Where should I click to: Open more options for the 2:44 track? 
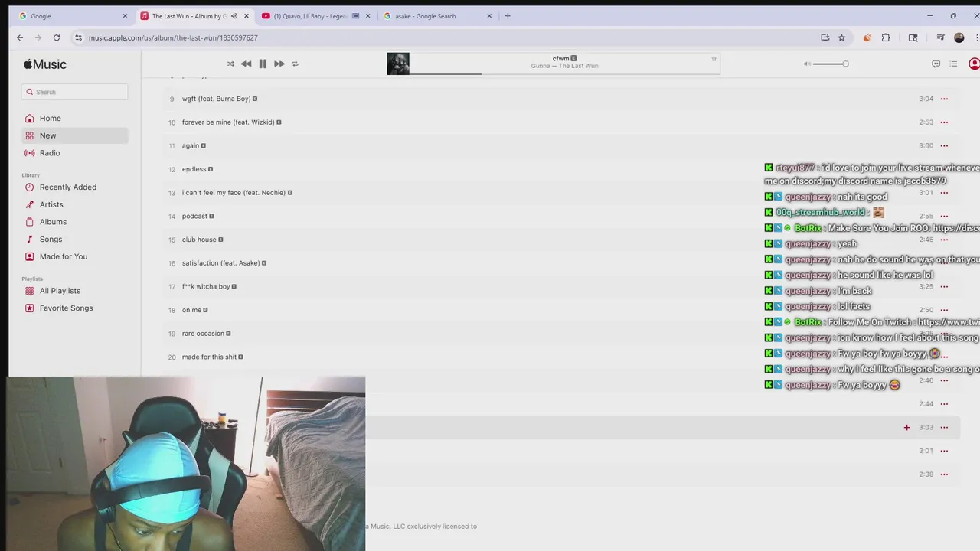pyautogui.click(x=944, y=404)
